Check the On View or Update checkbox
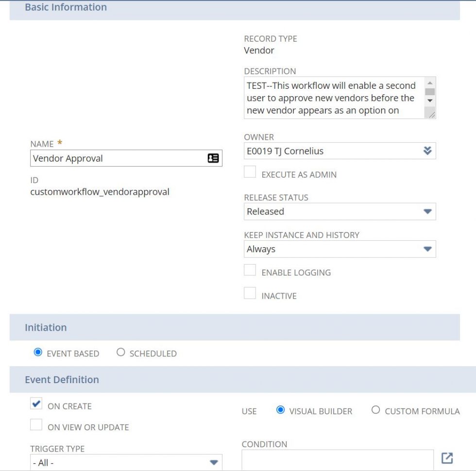Viewport: 476px width, 471px height. pyautogui.click(x=36, y=424)
